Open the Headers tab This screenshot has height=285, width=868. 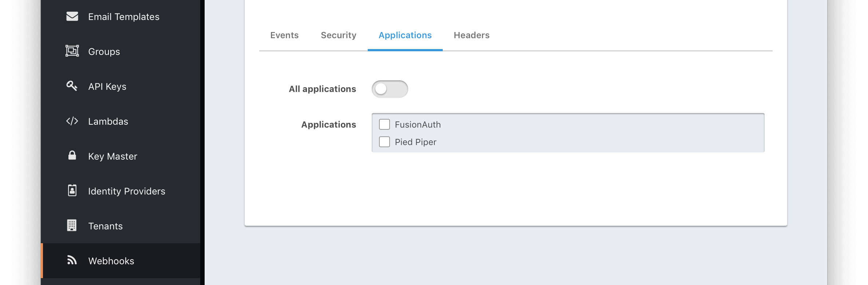point(472,35)
